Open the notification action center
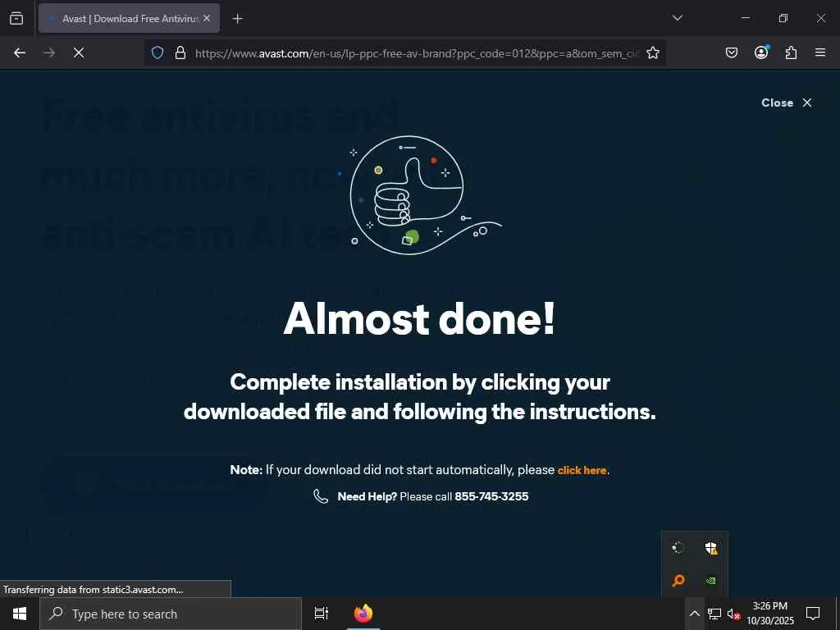 point(813,614)
